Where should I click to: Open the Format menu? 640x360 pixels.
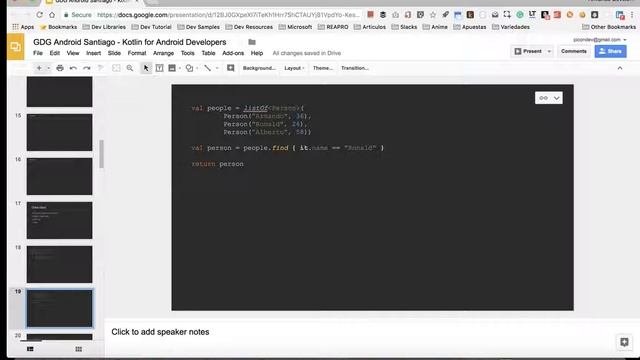(x=137, y=53)
